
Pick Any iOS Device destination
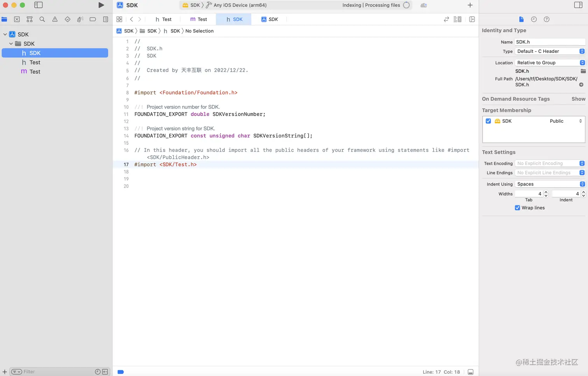(x=236, y=5)
